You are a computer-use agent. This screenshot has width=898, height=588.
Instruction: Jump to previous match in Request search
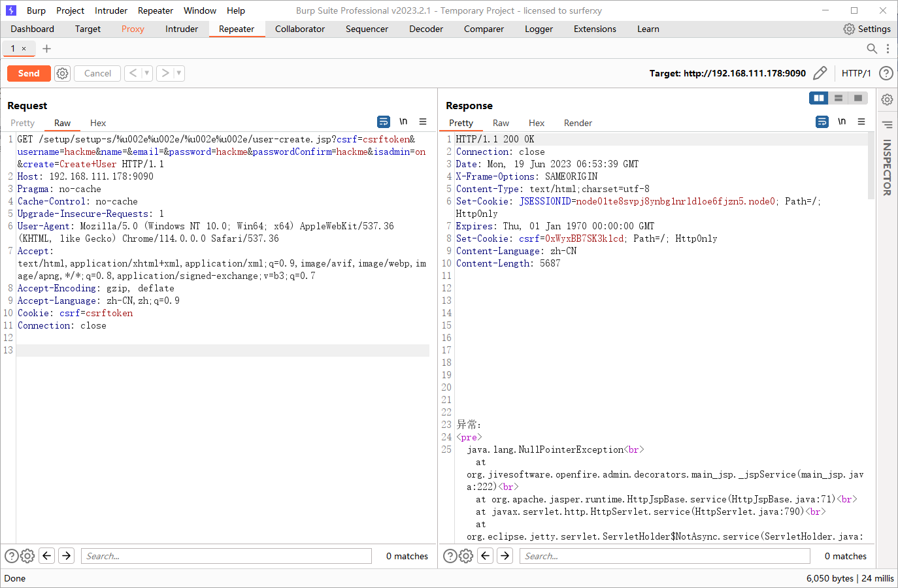click(47, 556)
